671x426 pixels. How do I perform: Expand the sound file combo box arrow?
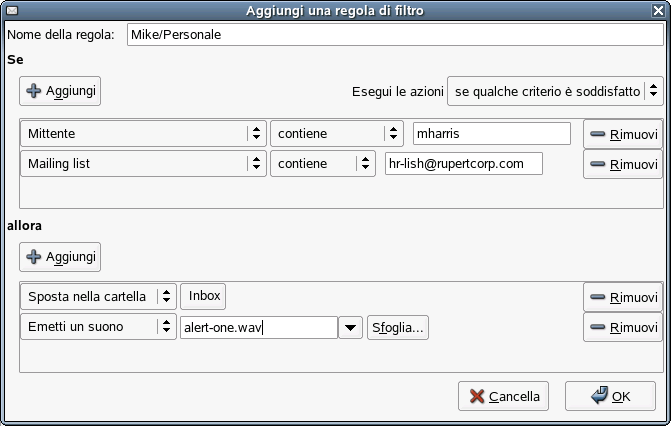[x=350, y=328]
